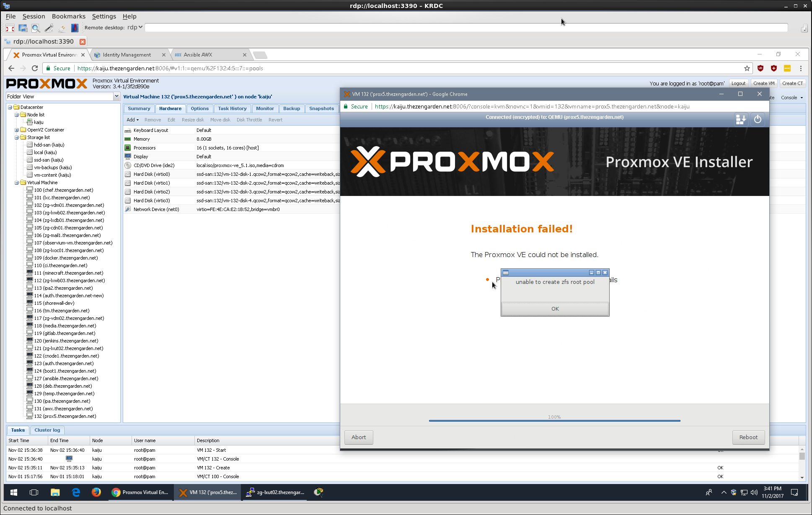Click the Logout button
The width and height of the screenshot is (812, 515).
(738, 83)
